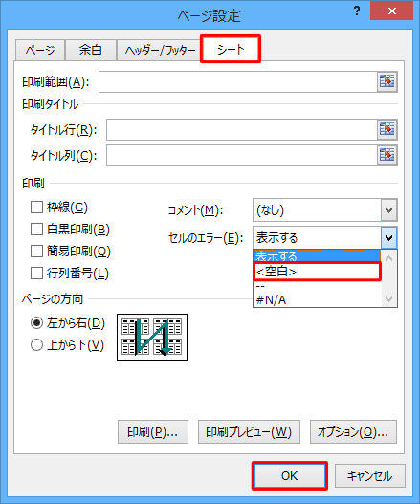This screenshot has width=420, height=504.
Task: Select the 左から右 radio button
Action: pos(36,322)
